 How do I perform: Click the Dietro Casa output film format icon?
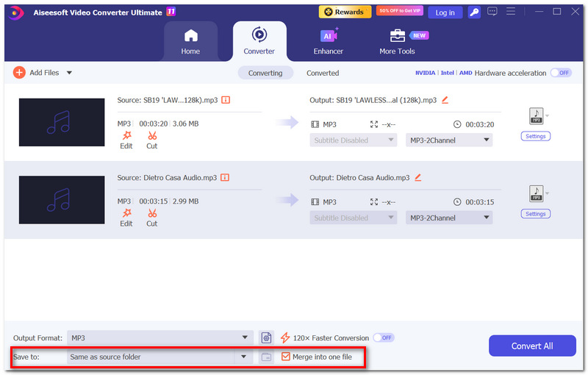[315, 202]
